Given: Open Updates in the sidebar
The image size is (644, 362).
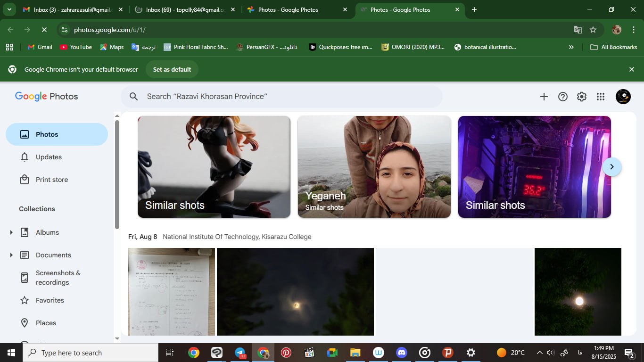Looking at the screenshot, I should point(49,157).
